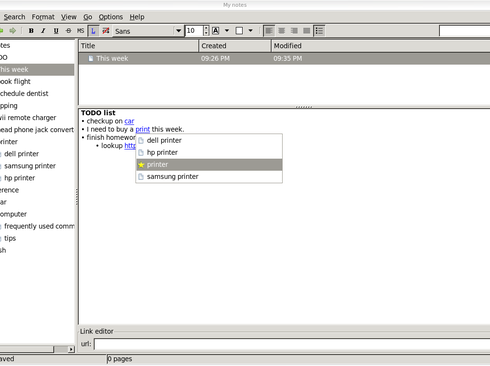Click the background color swatch

239,31
